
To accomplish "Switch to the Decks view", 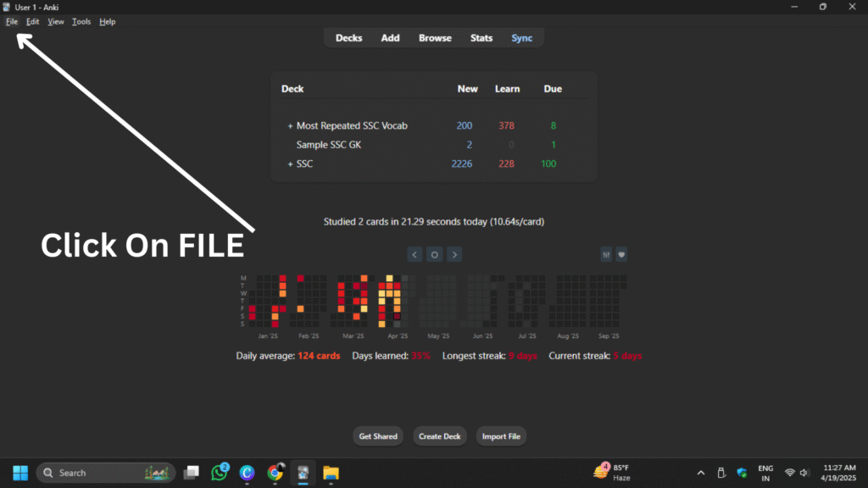I will (348, 38).
